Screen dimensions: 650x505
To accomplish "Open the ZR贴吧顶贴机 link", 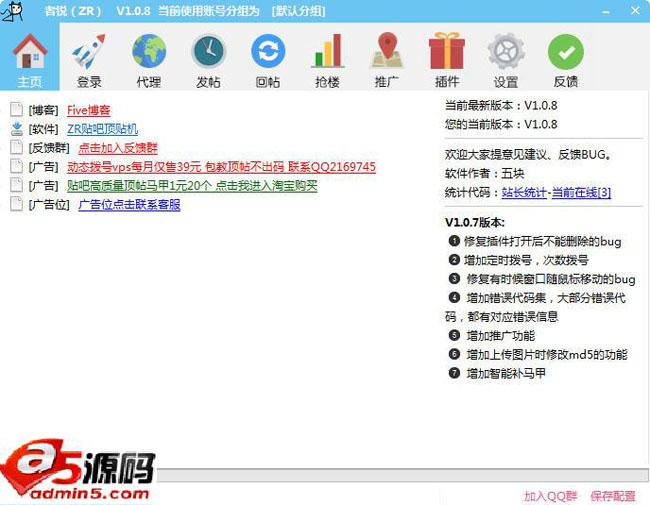I will pyautogui.click(x=102, y=129).
